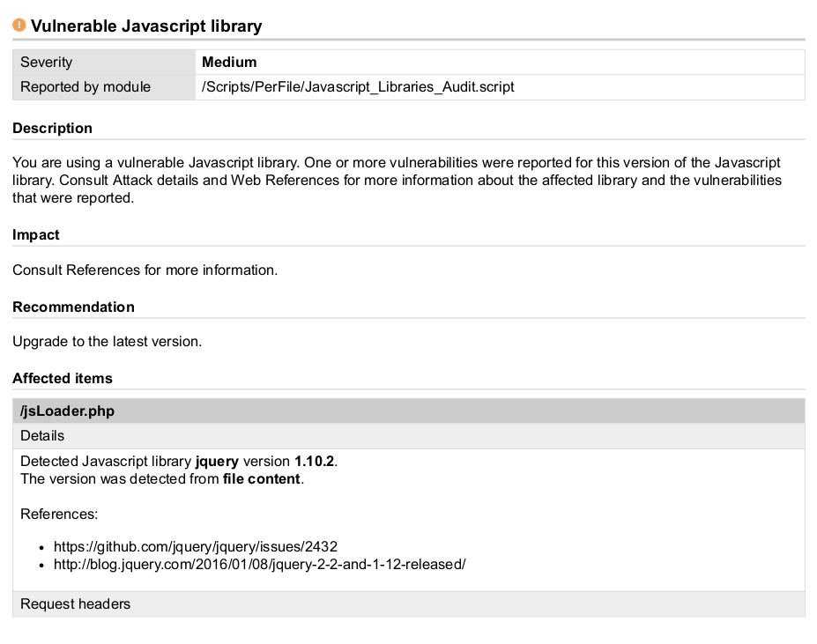Click the Reported by module label
Viewport: 817px width, 644px height.
[85, 87]
